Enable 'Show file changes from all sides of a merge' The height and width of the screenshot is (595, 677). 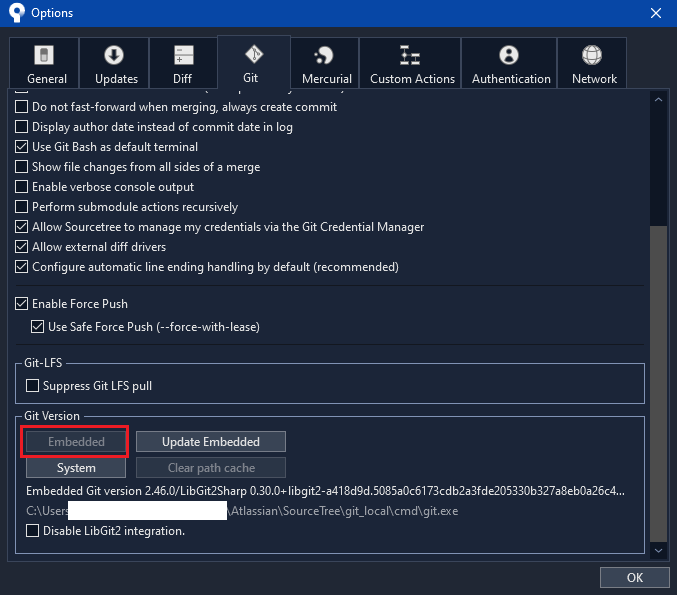(22, 167)
